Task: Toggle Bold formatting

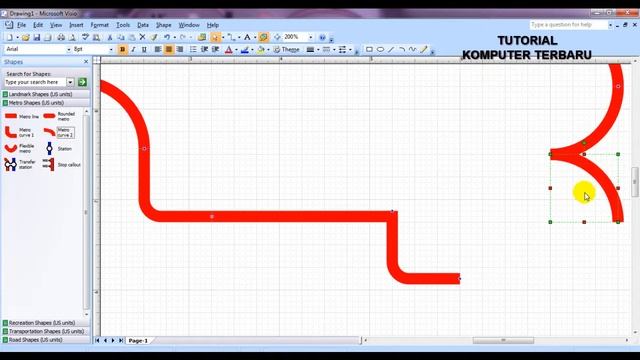Action: click(122, 49)
